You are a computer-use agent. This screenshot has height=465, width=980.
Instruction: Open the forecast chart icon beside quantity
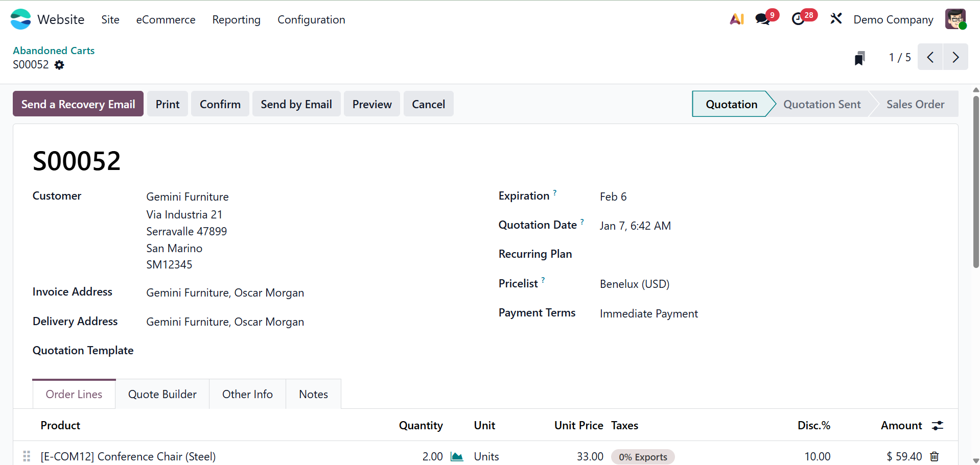457,456
